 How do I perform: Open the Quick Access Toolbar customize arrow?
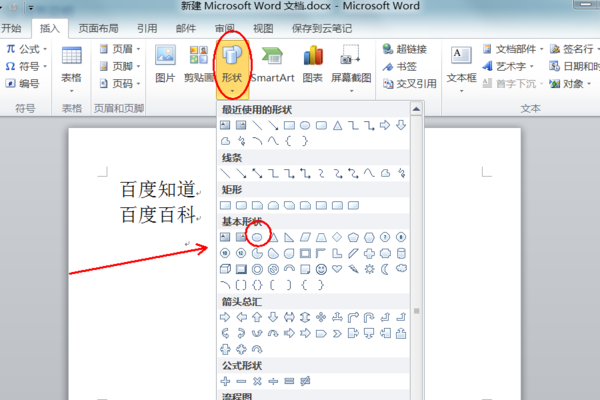(x=31, y=8)
